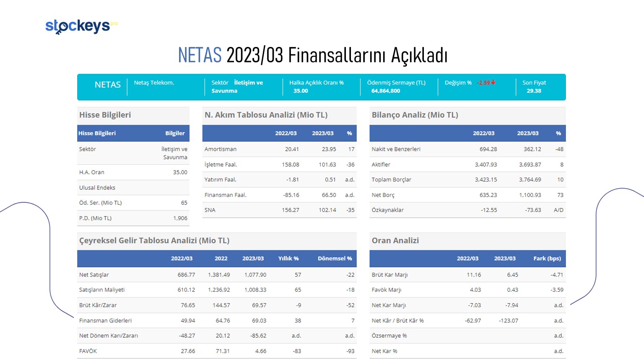Click the Oran Analizi heading
This screenshot has width=644, height=362.
(x=395, y=240)
